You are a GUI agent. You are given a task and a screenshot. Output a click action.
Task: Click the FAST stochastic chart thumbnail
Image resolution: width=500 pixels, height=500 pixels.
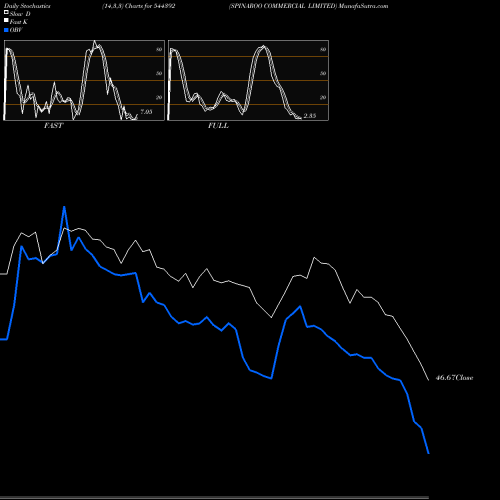point(84,80)
